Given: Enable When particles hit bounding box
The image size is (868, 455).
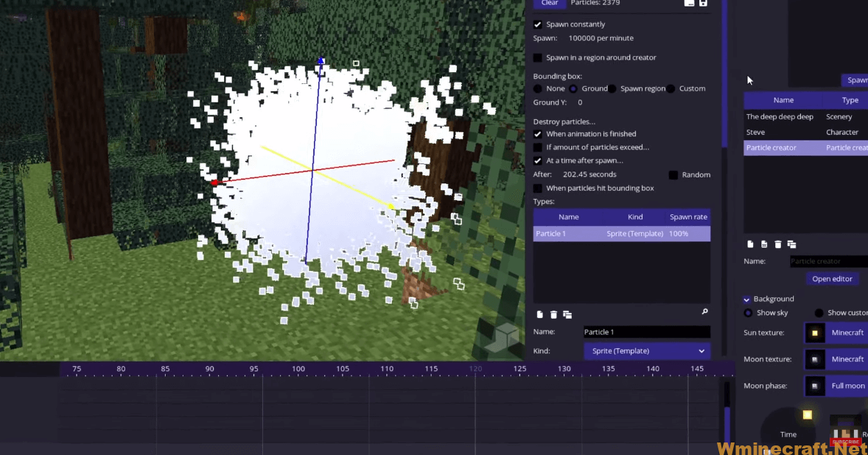Looking at the screenshot, I should 537,188.
